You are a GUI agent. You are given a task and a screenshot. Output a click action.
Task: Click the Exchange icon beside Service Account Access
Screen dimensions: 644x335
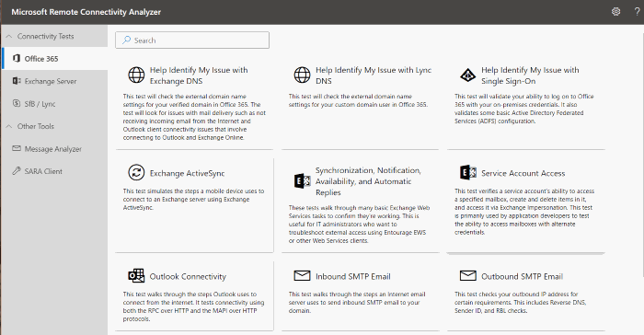[467, 173]
